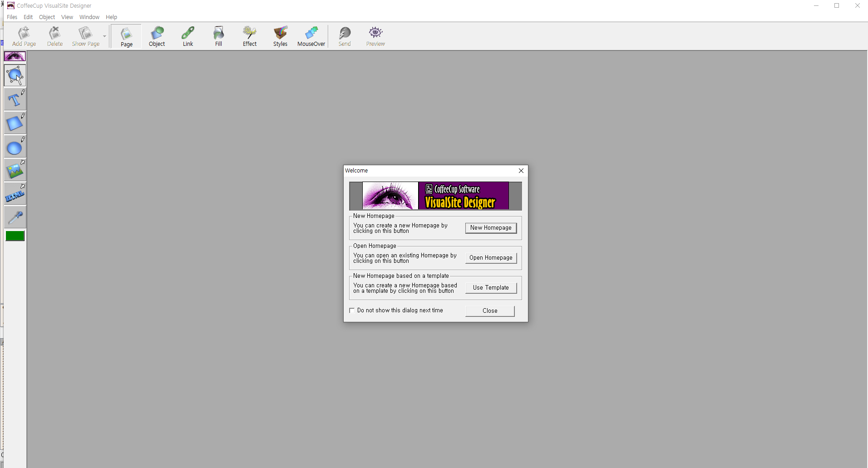The height and width of the screenshot is (468, 868).
Task: Click the Preview eye icon
Action: [x=375, y=36]
